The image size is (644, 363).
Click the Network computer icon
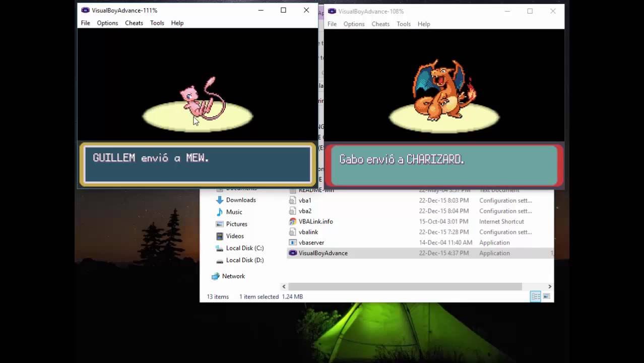pos(216,276)
